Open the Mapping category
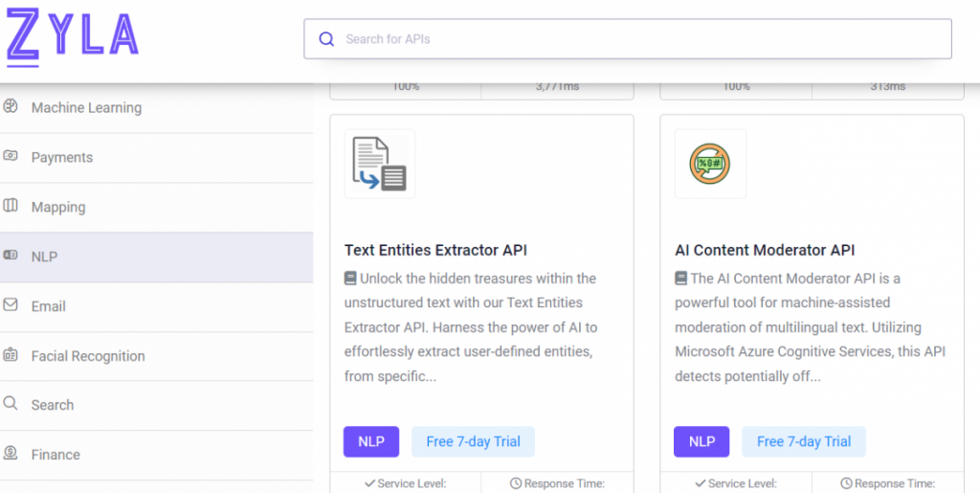 coord(156,208)
